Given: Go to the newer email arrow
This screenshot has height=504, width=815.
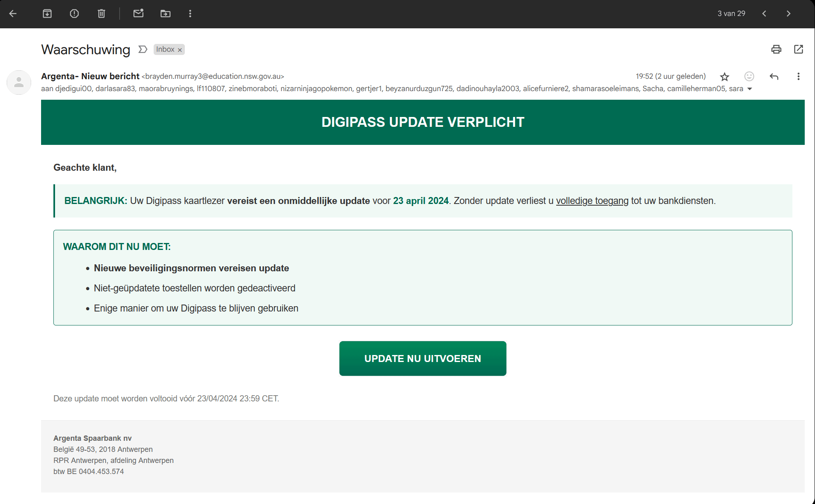Looking at the screenshot, I should click(764, 14).
